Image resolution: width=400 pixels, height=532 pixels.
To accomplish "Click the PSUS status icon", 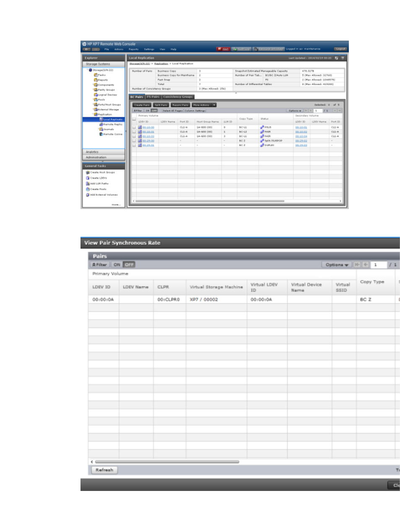I will tap(262, 127).
